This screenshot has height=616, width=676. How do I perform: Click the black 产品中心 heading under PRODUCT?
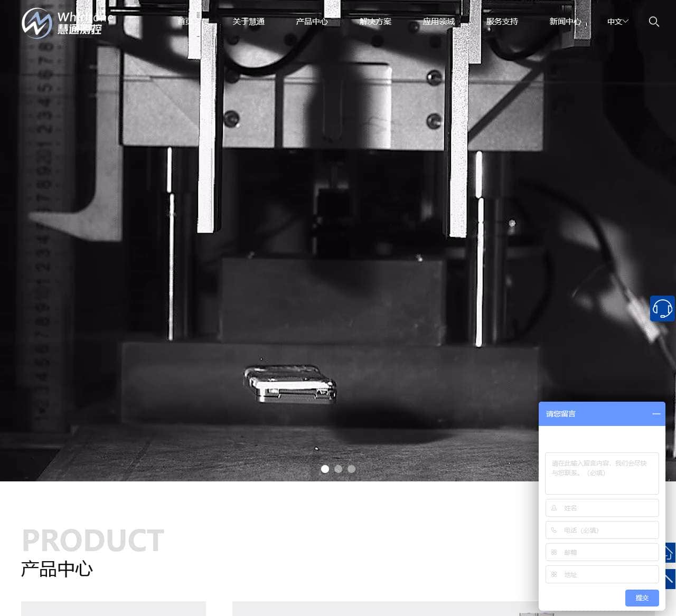click(57, 569)
